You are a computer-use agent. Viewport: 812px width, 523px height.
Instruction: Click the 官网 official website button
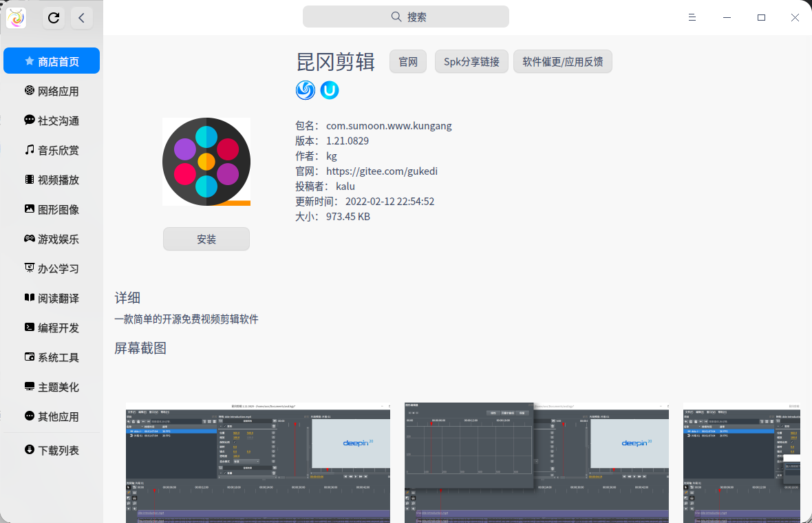click(408, 62)
